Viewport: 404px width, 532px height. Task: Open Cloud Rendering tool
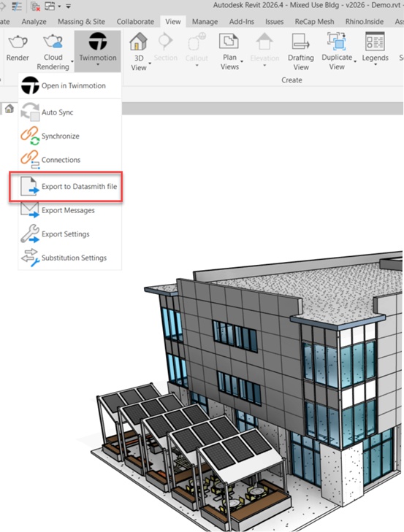(53, 51)
